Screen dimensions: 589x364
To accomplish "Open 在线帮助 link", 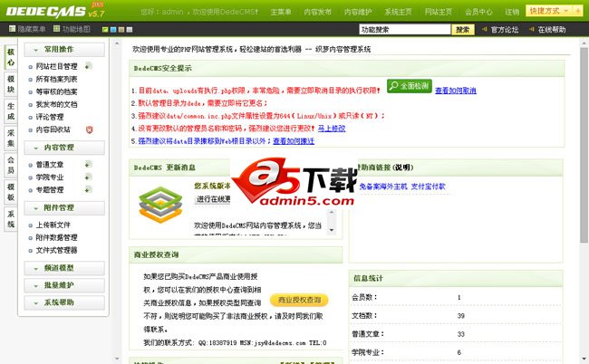I will click(552, 30).
